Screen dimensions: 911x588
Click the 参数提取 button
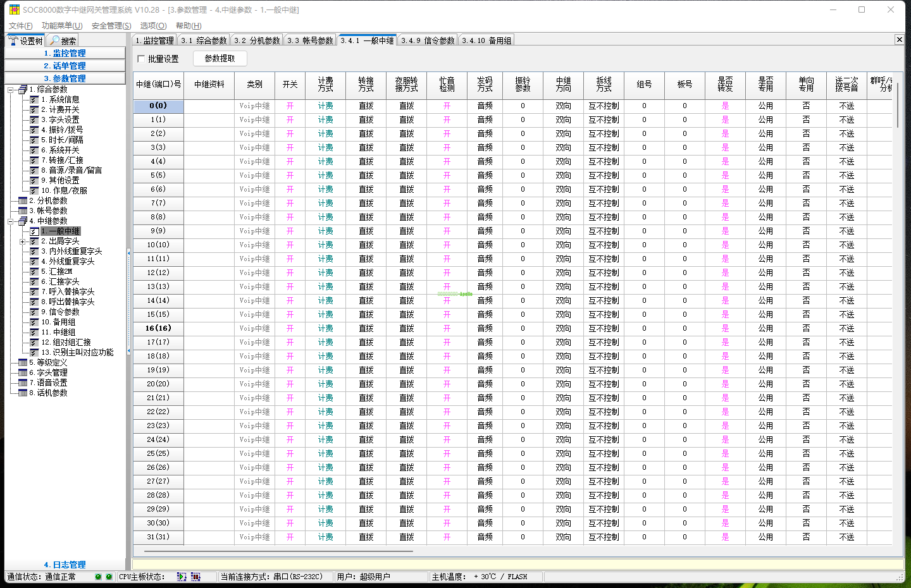tap(220, 59)
